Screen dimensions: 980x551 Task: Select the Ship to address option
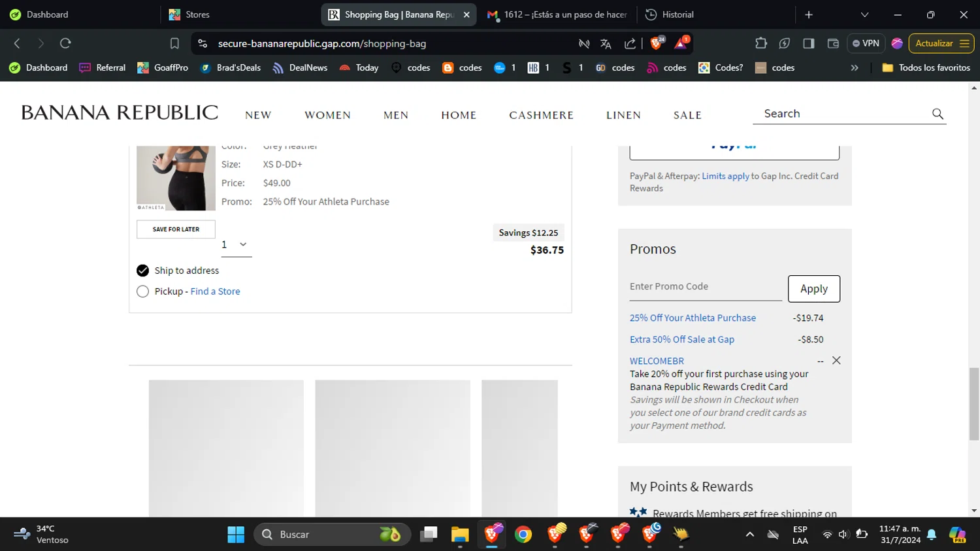142,271
